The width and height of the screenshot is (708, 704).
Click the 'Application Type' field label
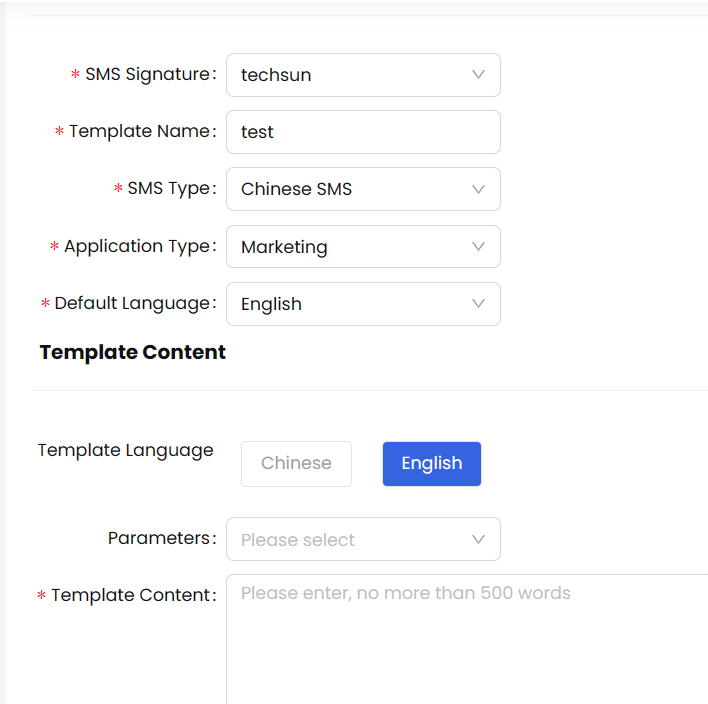[x=138, y=246]
